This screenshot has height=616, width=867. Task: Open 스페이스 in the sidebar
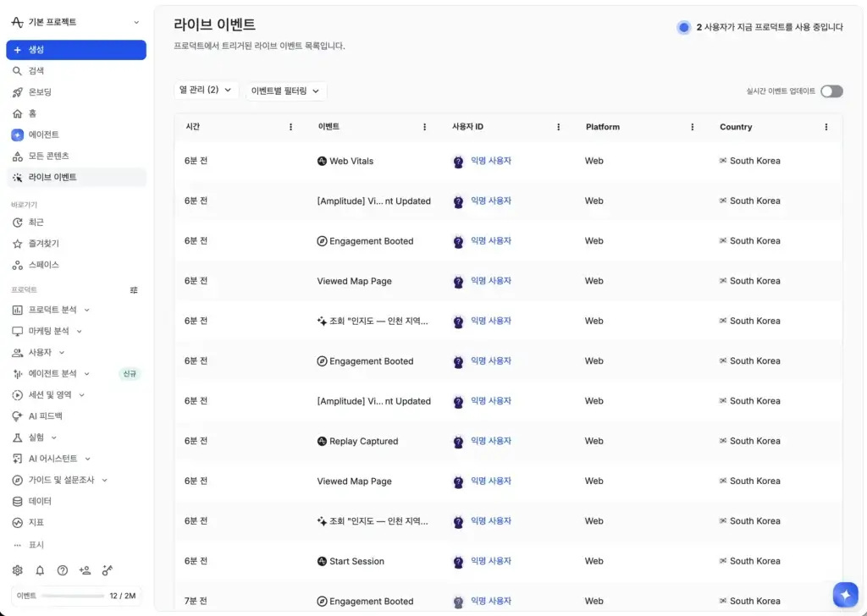(75, 265)
